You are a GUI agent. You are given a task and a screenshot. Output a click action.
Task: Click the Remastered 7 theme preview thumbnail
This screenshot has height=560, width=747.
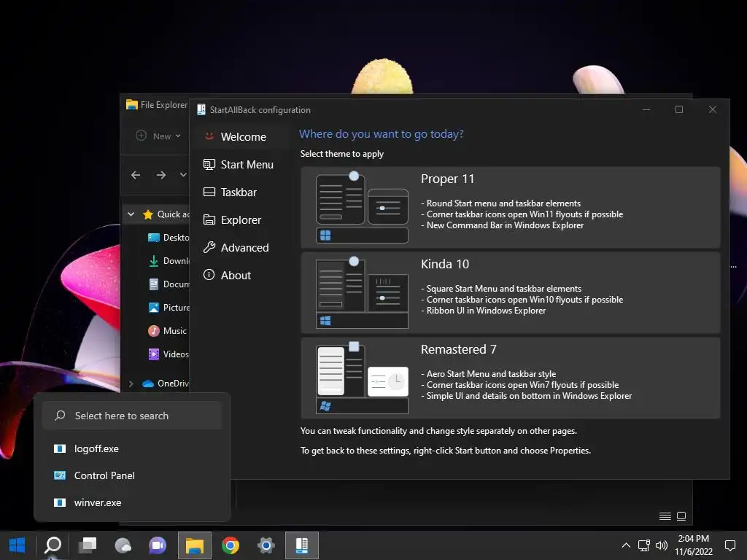[x=362, y=378]
